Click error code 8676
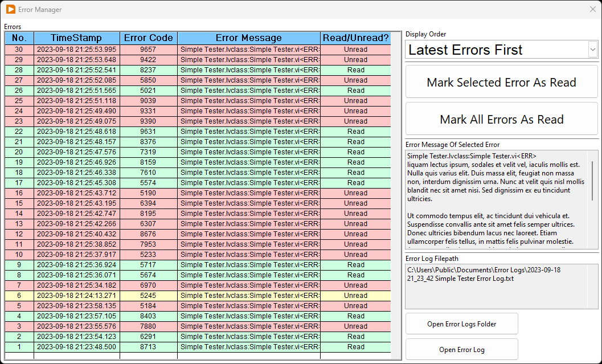602x364 pixels. (x=148, y=234)
